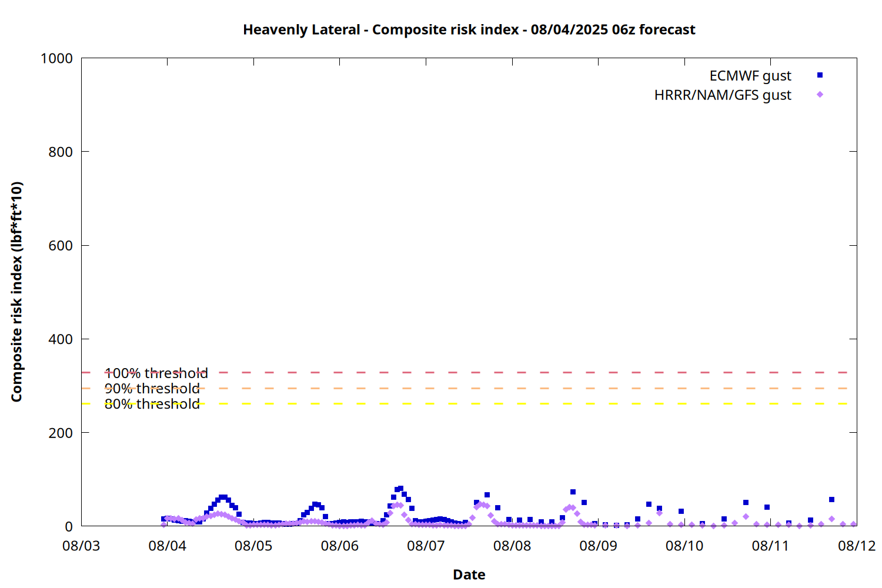The width and height of the screenshot is (882, 588).
Task: Click the x-axis date 08/09
Action: coord(598,546)
